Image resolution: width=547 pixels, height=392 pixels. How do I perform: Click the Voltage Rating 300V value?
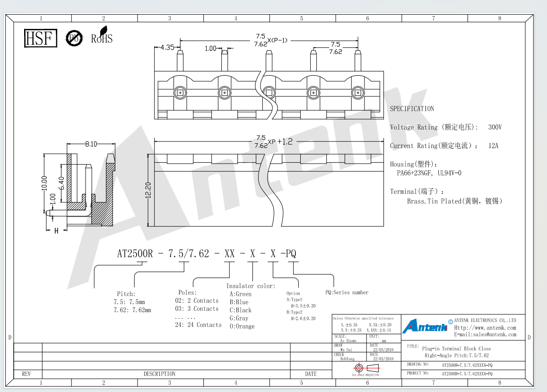tap(495, 127)
